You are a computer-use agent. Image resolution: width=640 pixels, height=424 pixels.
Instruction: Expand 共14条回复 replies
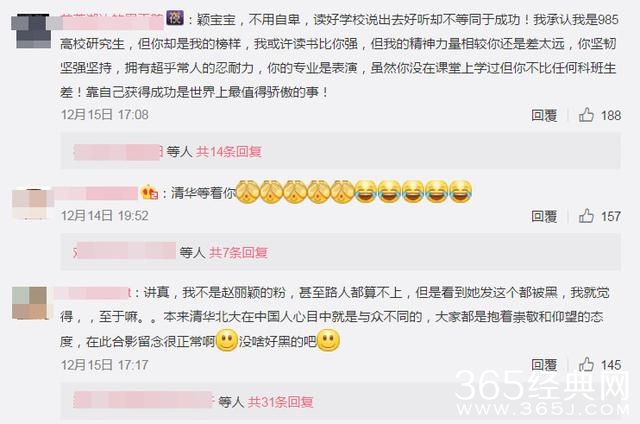tap(229, 152)
